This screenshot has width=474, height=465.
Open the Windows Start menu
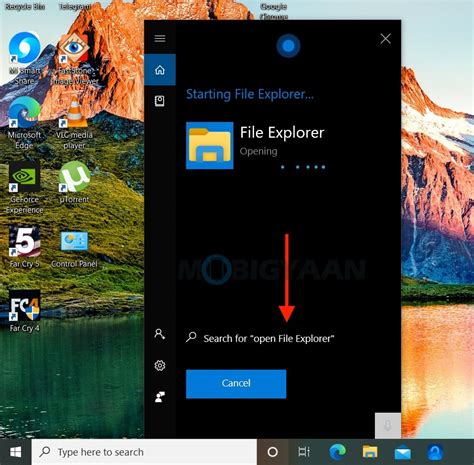coord(15,452)
